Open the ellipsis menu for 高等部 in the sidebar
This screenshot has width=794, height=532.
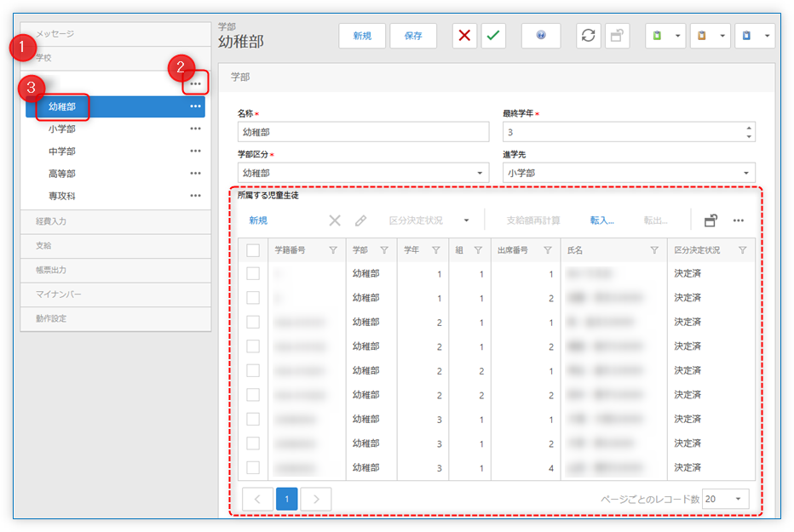click(x=195, y=173)
